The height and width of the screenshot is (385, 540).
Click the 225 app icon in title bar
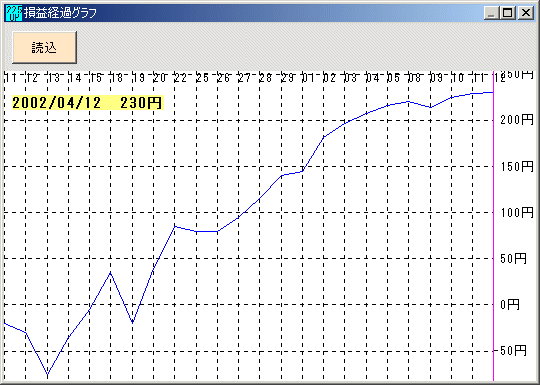coord(14,13)
